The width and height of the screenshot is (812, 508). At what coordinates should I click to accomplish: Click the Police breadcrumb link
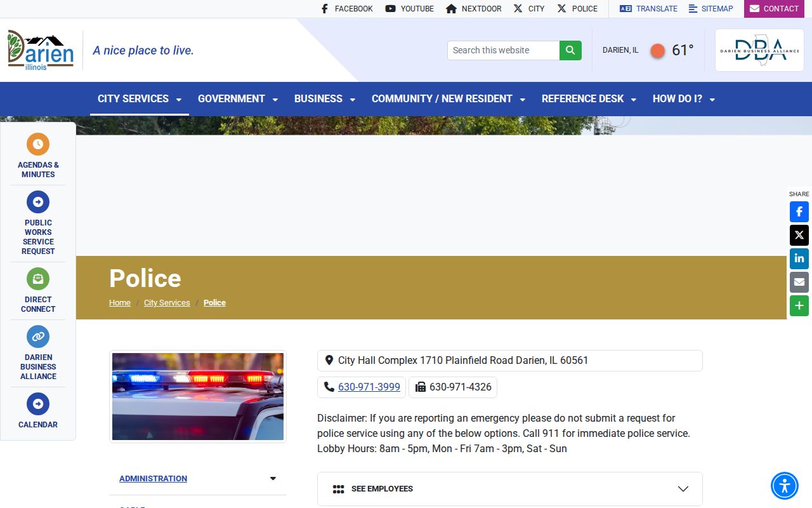[214, 303]
